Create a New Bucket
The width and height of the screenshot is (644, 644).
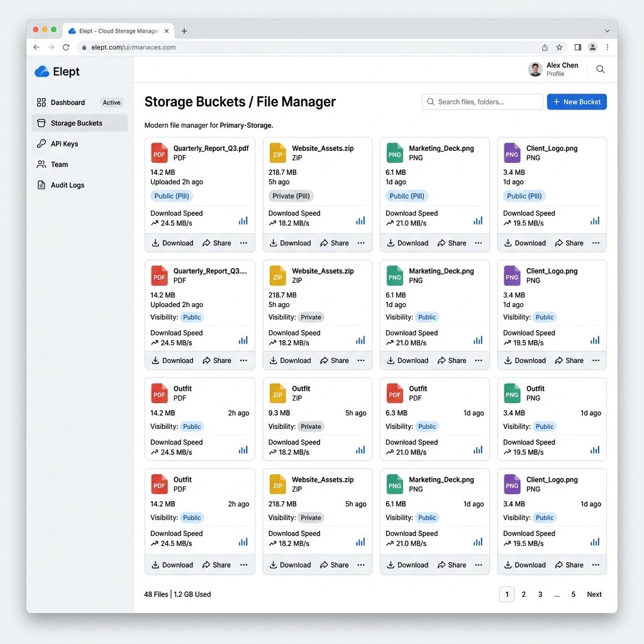click(577, 102)
